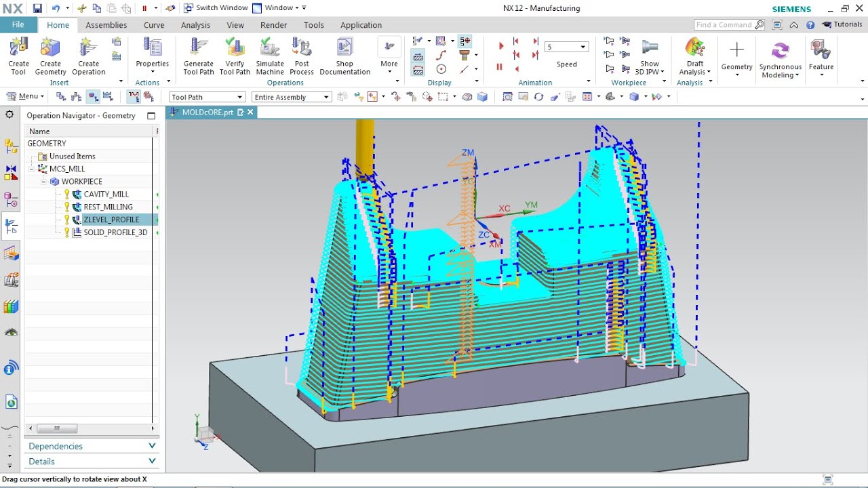Viewport: 868px width, 488px height.
Task: Click the Rotate view icon
Action: pos(538,97)
